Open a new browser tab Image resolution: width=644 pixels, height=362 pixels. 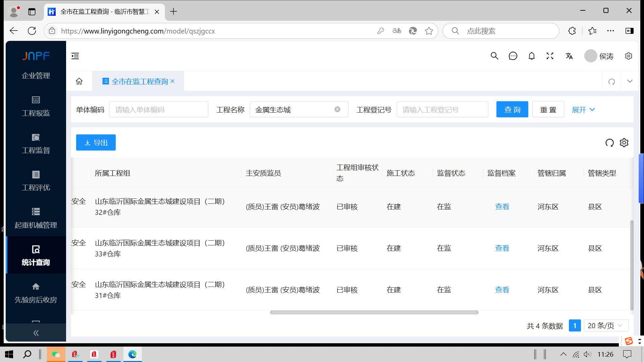coord(173,12)
